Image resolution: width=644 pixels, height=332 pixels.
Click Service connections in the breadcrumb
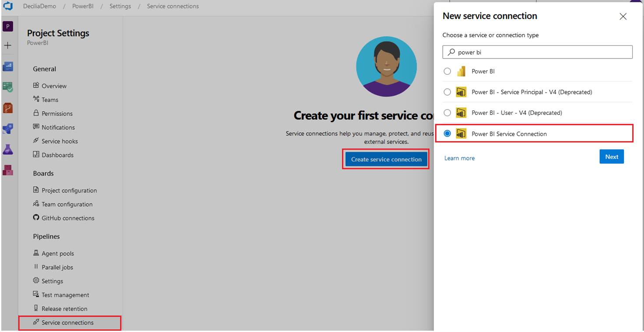pyautogui.click(x=173, y=6)
